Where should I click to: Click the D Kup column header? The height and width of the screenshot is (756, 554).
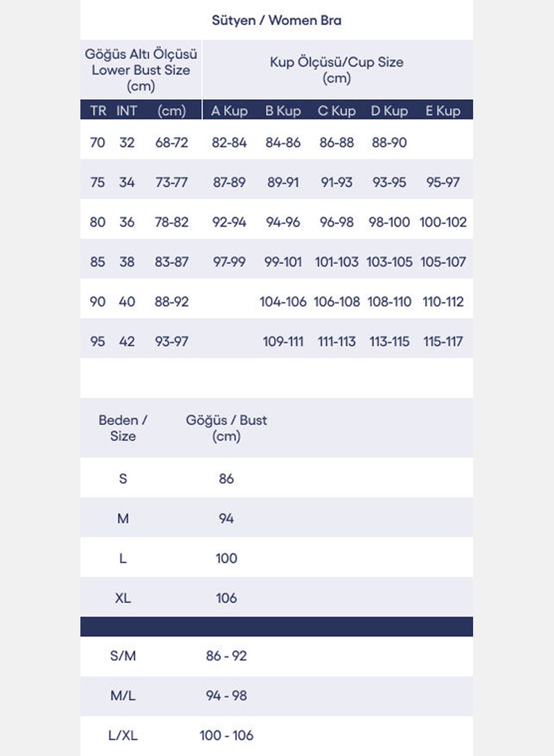pos(389,111)
